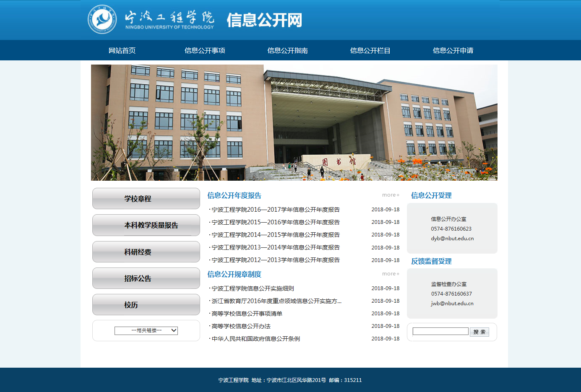Image resolution: width=581 pixels, height=392 pixels.
Task: Click the Ningbo University of Technology logo
Action: 102,19
